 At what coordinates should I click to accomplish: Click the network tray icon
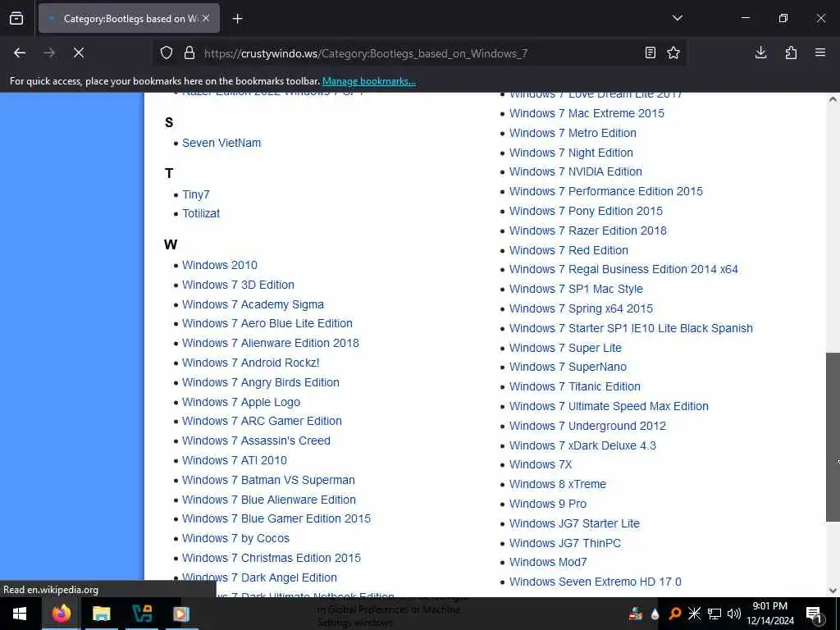coord(714,614)
